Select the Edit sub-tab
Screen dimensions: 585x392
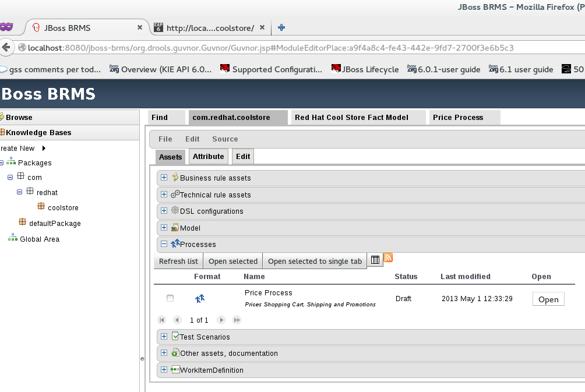tap(243, 156)
